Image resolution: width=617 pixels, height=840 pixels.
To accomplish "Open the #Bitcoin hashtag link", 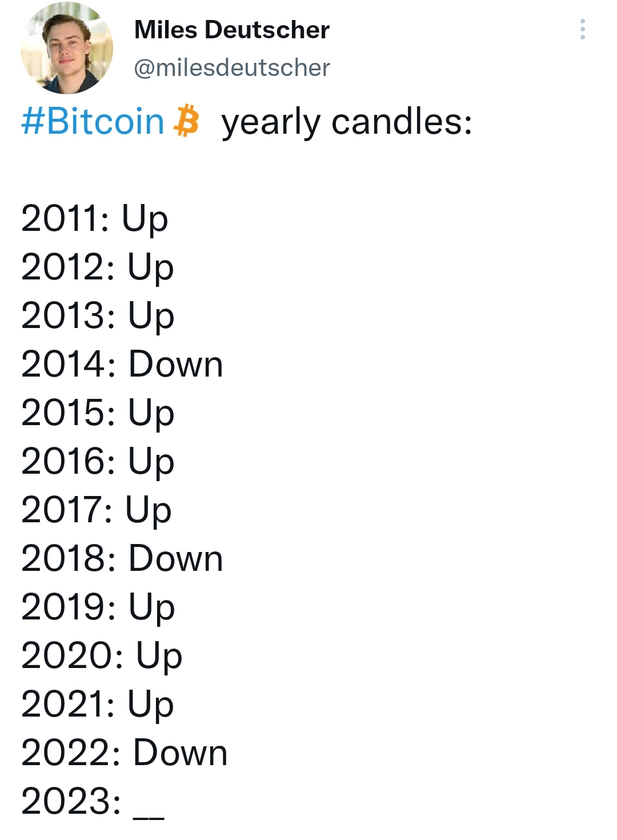I will tap(93, 122).
